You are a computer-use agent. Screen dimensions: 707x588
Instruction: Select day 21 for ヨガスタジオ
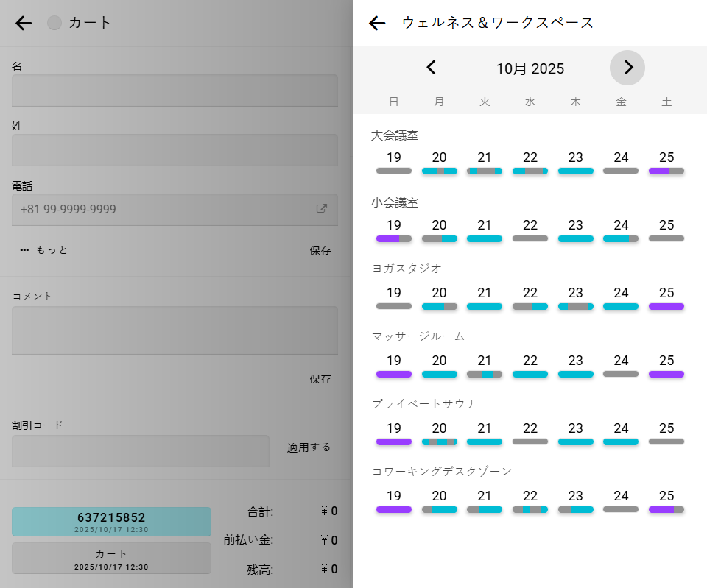point(484,298)
